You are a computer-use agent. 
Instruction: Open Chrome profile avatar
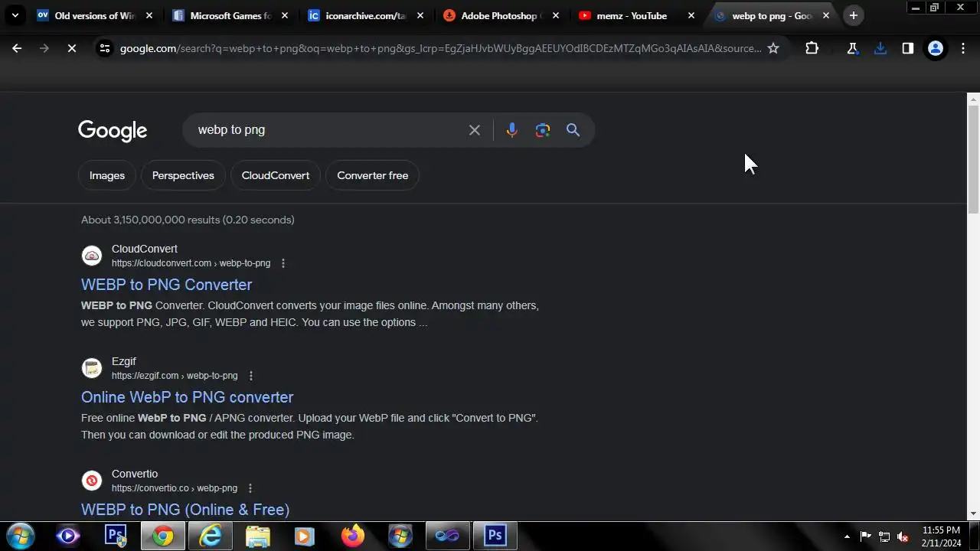pyautogui.click(x=935, y=48)
